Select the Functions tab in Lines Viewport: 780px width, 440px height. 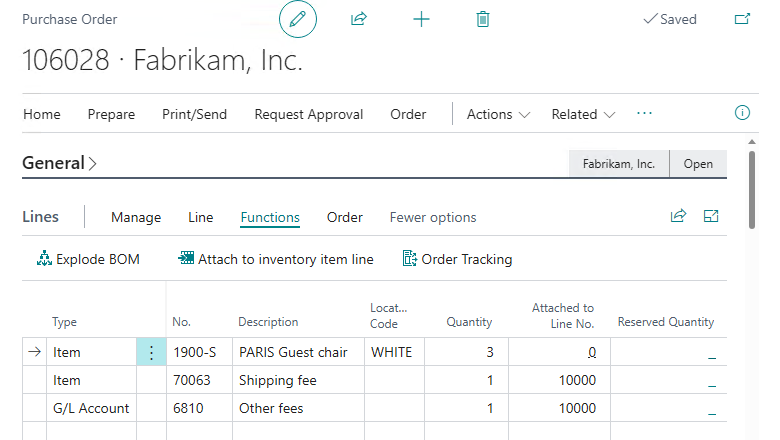tap(270, 217)
